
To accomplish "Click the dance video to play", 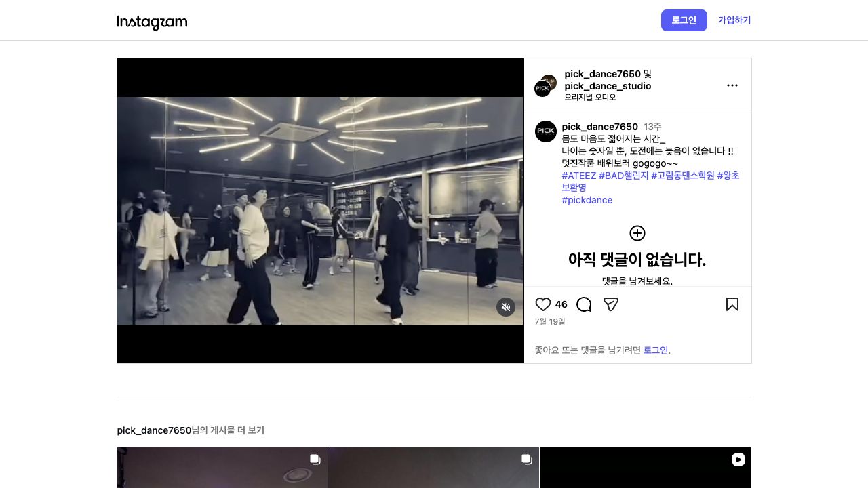I will coord(320,211).
